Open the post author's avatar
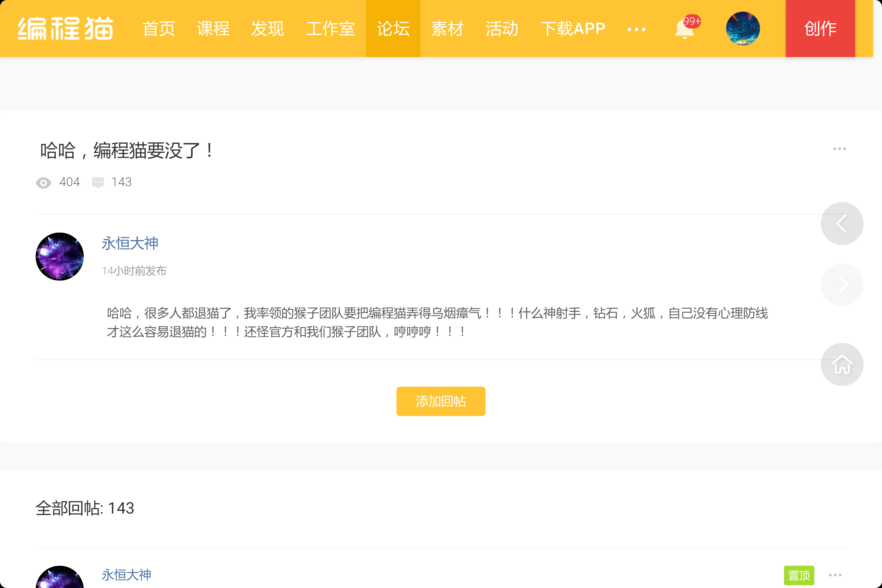The height and width of the screenshot is (588, 882). point(60,257)
